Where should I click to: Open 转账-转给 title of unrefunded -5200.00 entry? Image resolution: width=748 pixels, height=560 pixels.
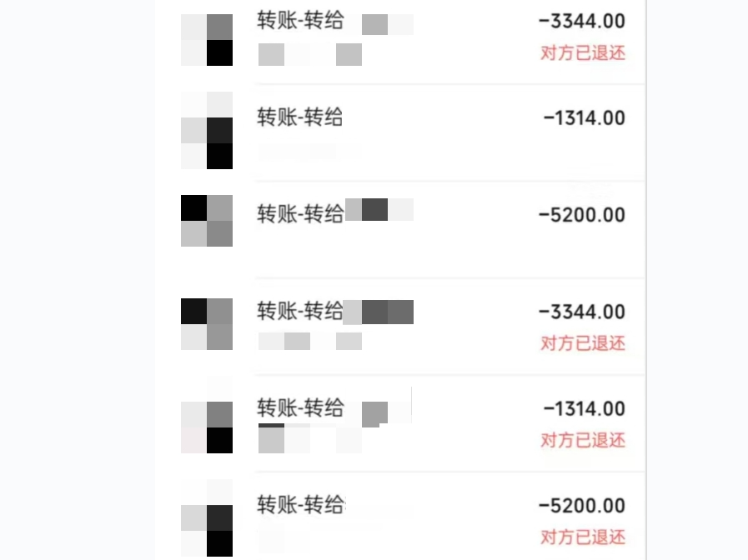(300, 214)
